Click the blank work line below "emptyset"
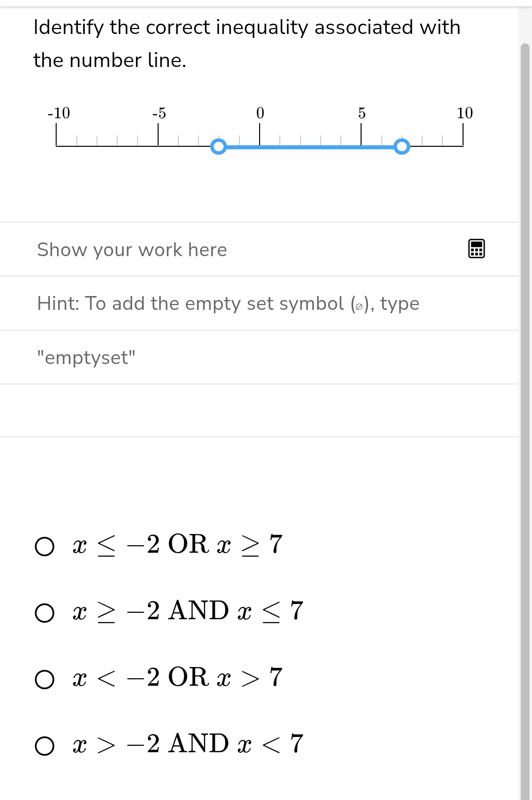 (x=259, y=410)
